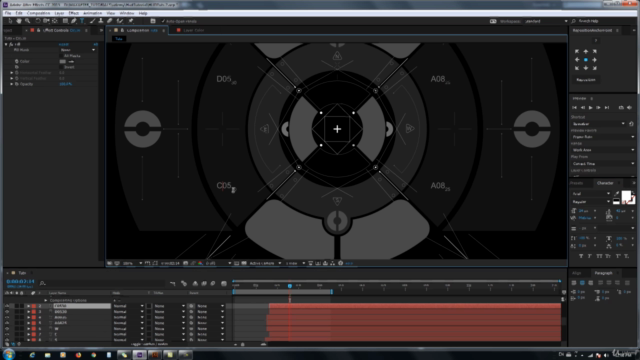This screenshot has width=640, height=360.
Task: Click the Play button in Preview panel
Action: [x=590, y=107]
